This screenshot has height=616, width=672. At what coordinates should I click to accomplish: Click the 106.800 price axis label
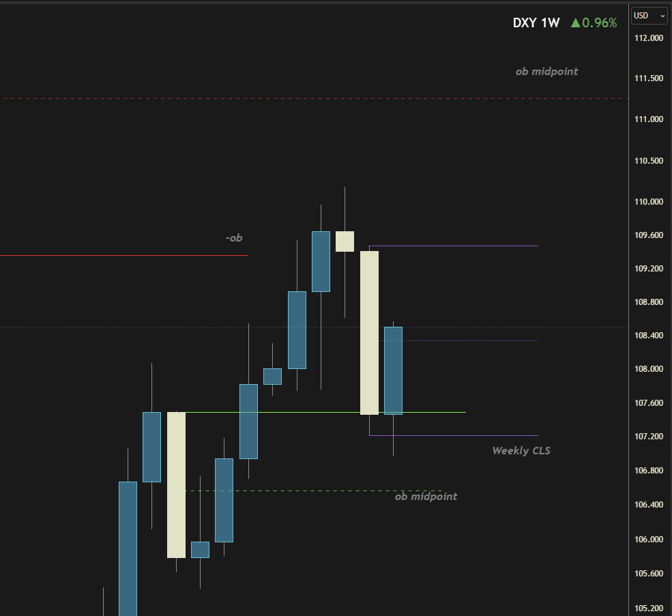point(648,471)
